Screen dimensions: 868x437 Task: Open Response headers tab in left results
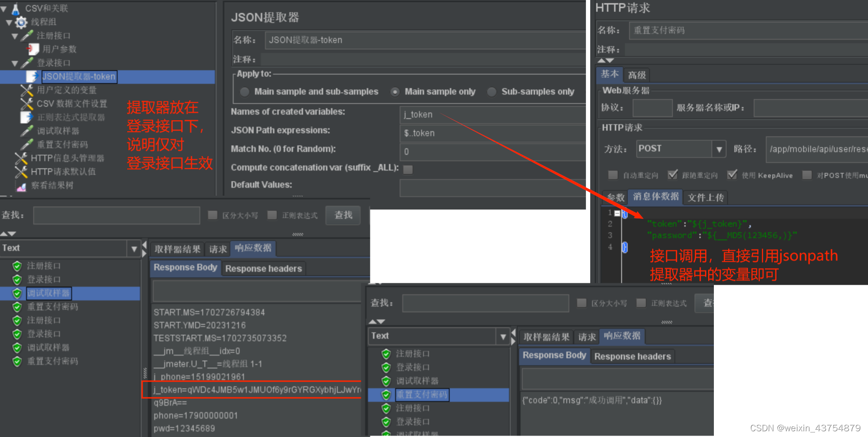coord(263,269)
